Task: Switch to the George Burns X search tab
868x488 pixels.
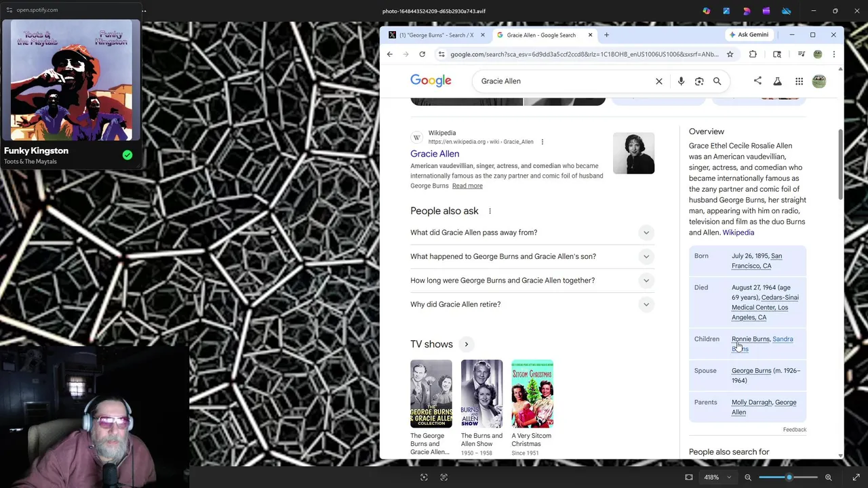Action: point(435,35)
